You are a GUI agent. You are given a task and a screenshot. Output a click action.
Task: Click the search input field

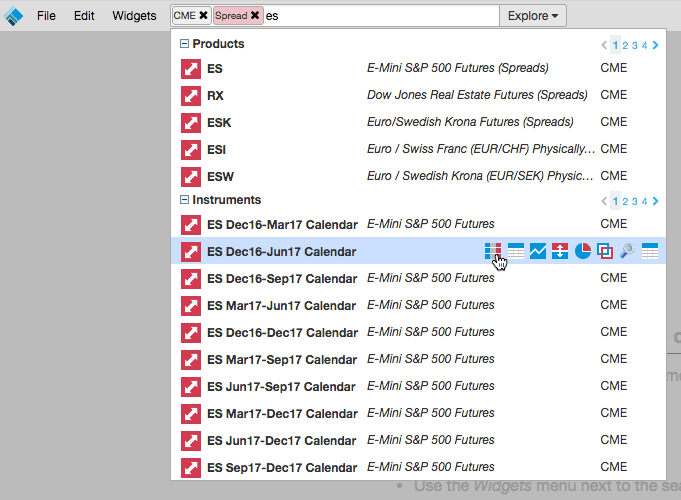pos(380,16)
